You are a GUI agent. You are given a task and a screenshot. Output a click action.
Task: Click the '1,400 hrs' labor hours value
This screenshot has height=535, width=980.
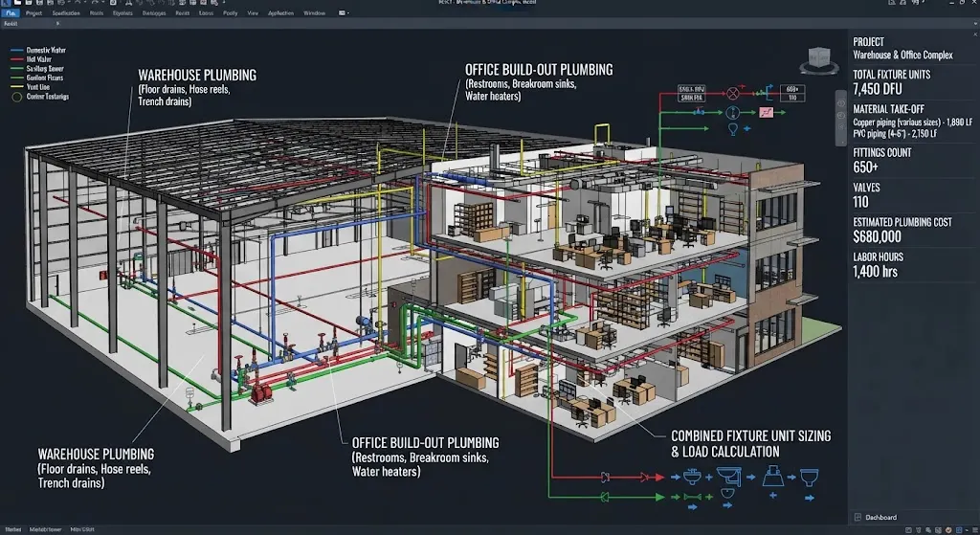(875, 271)
